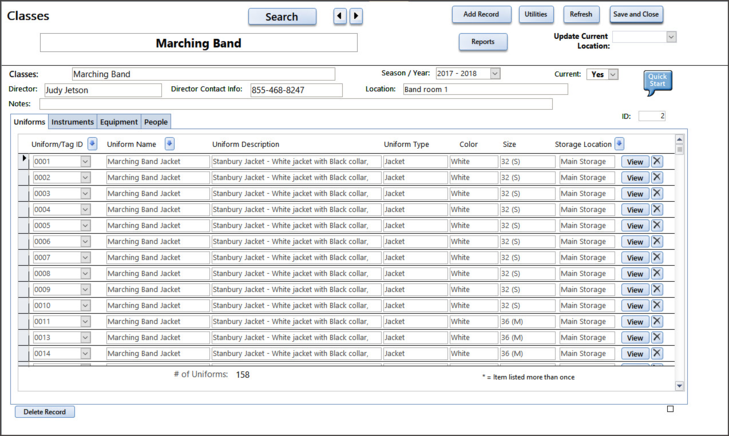Click sort icon next to Uniform Name

click(168, 144)
